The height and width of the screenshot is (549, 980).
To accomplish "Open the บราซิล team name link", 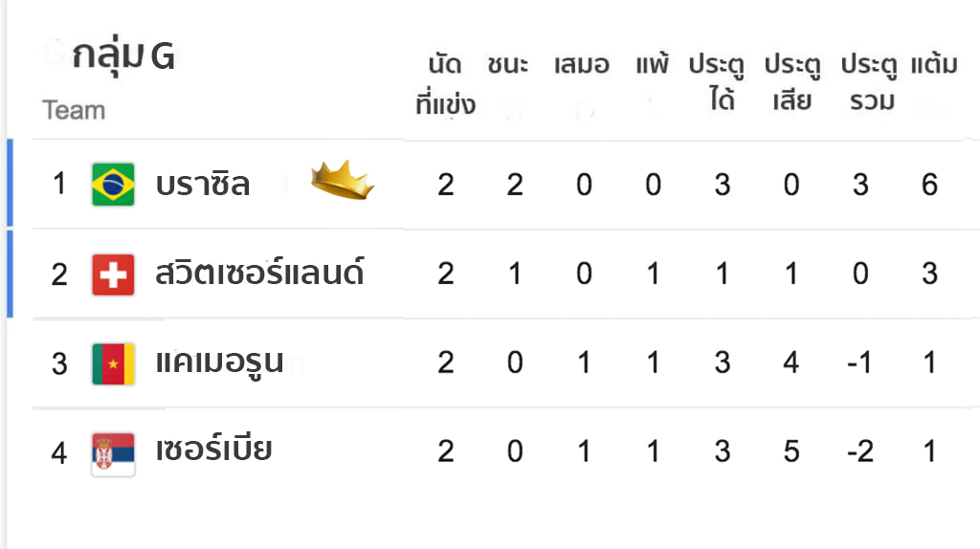I will (x=203, y=185).
